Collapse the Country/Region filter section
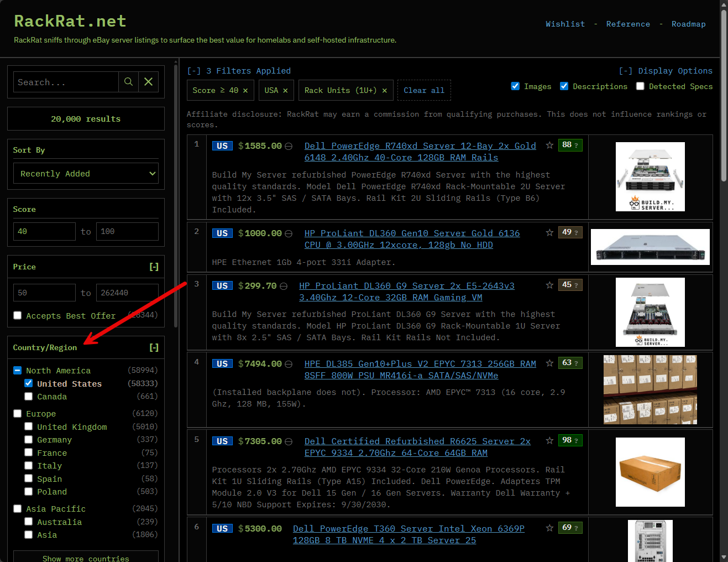This screenshot has height=562, width=728. [x=154, y=347]
